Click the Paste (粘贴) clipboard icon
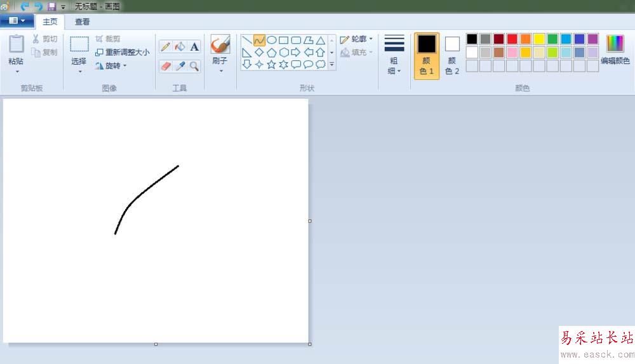 pyautogui.click(x=17, y=44)
